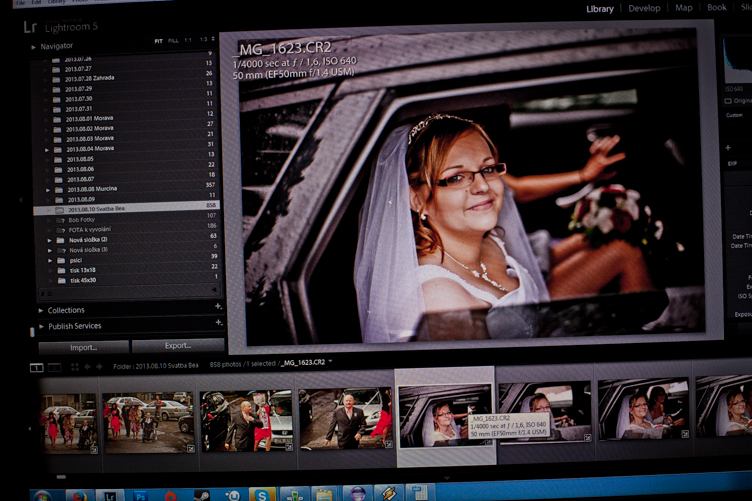
Task: Expand the psici folder
Action: (50, 261)
